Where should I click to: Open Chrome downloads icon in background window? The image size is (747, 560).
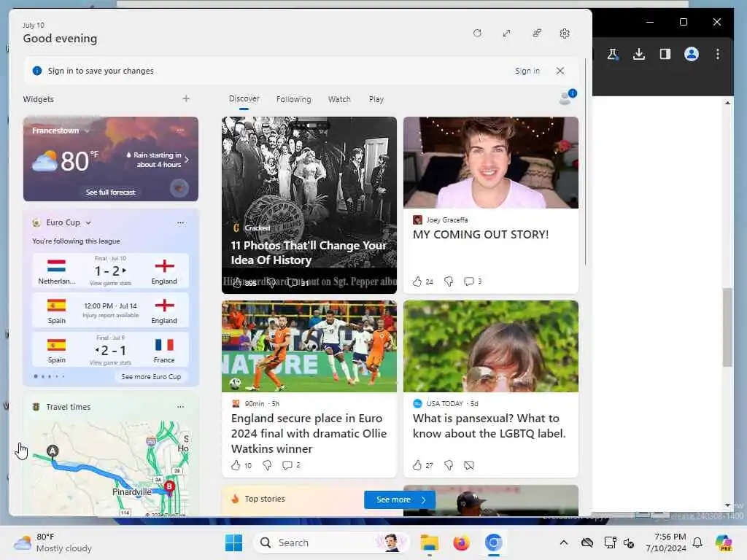point(639,54)
